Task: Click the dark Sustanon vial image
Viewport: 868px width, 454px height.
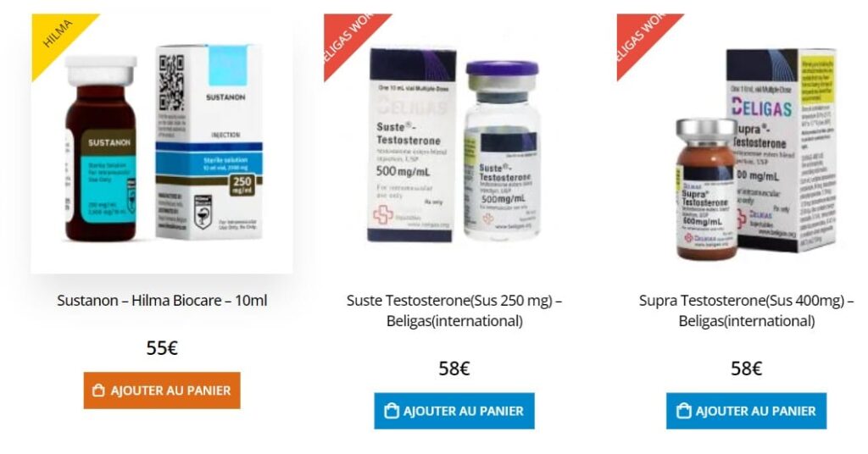Action: (101, 148)
